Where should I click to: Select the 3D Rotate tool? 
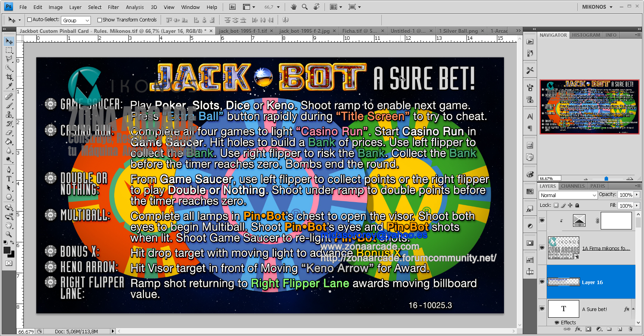click(9, 207)
